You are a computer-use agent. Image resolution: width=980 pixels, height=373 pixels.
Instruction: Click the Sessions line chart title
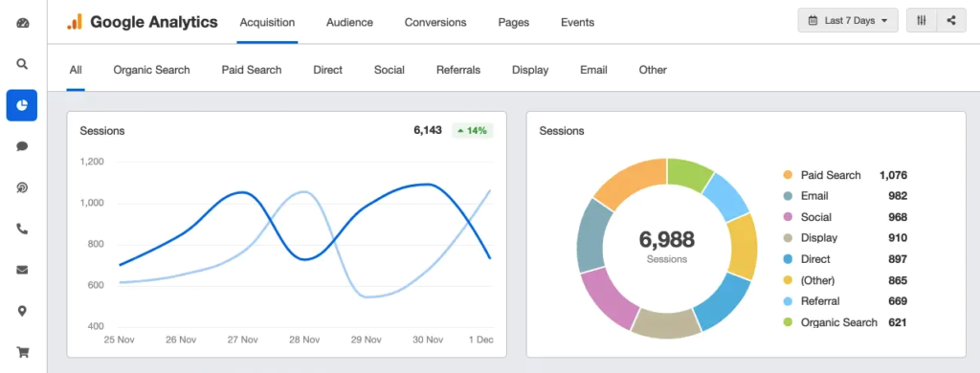(x=102, y=131)
